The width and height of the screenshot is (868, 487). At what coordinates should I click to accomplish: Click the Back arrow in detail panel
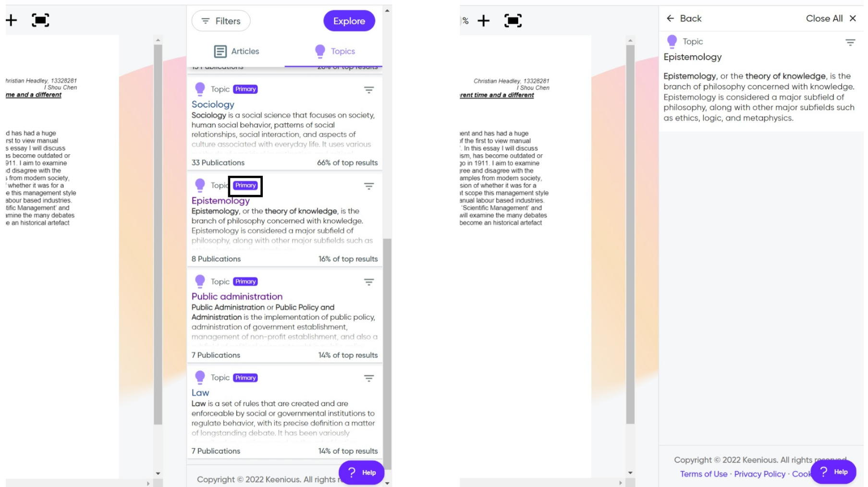coord(671,18)
